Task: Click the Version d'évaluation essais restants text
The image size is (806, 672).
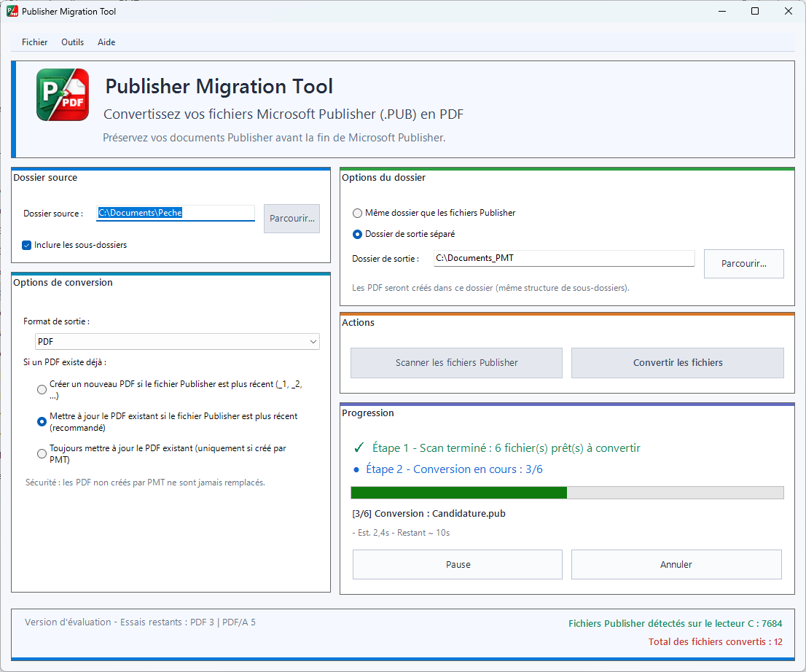Action: (x=140, y=622)
